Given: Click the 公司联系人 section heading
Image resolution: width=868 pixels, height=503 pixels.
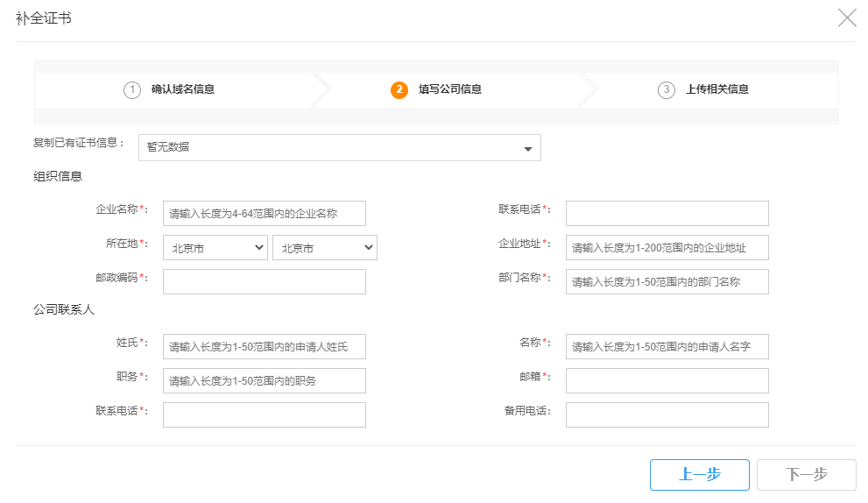Looking at the screenshot, I should coord(64,309).
